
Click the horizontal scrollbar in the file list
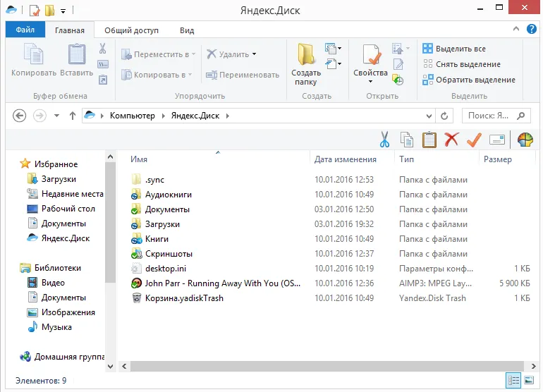(x=327, y=366)
